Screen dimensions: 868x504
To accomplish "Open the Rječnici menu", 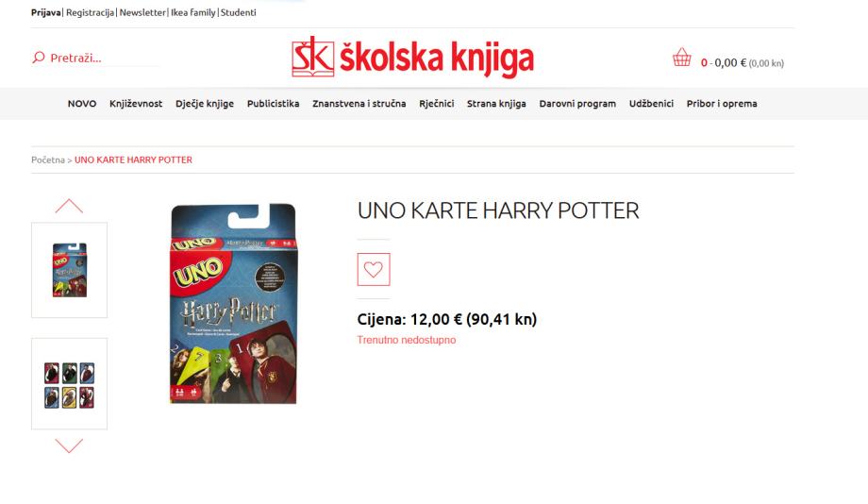I will click(x=436, y=104).
